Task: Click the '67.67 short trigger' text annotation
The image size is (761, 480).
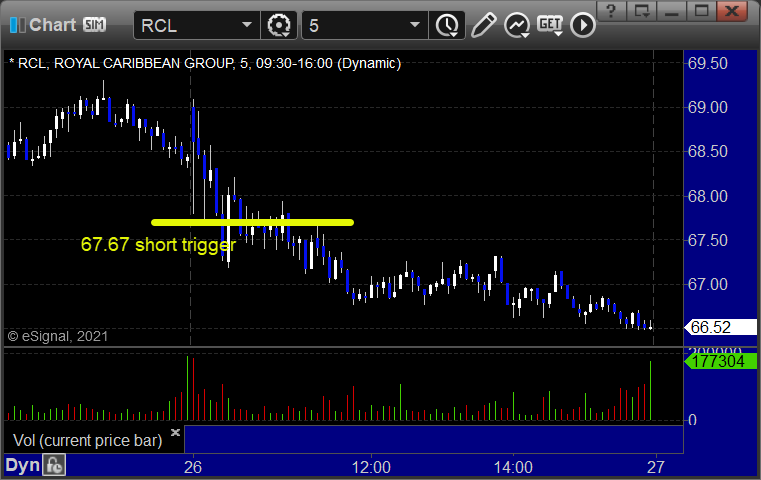Action: [158, 245]
